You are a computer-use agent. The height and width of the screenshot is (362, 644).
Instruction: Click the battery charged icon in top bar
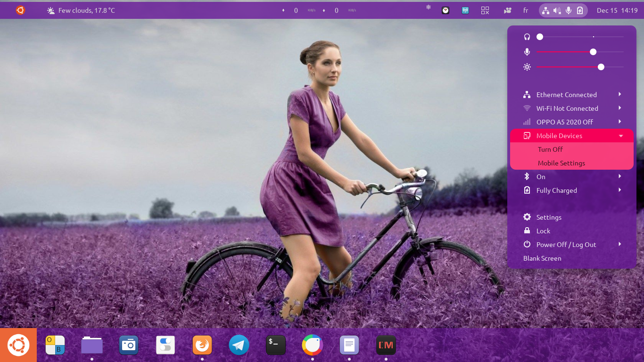[x=580, y=10]
